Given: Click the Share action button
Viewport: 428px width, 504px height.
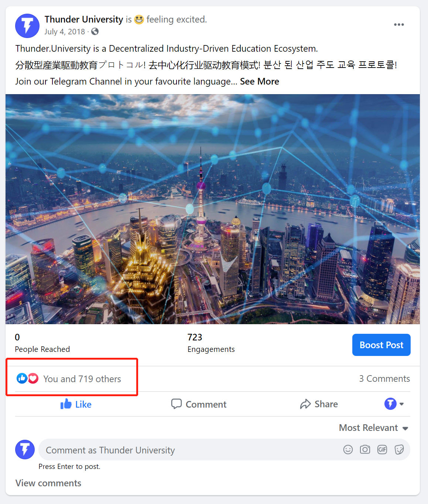Looking at the screenshot, I should click(319, 404).
